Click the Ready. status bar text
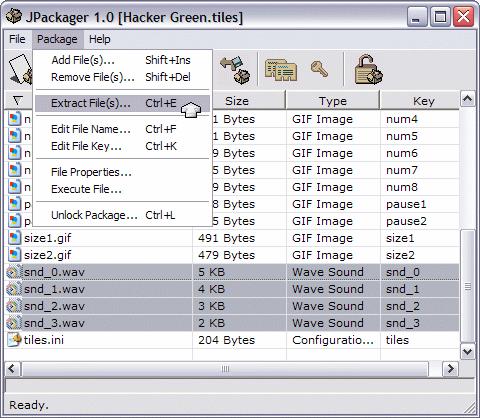Screen dimensions: 480x418 [x=29, y=405]
